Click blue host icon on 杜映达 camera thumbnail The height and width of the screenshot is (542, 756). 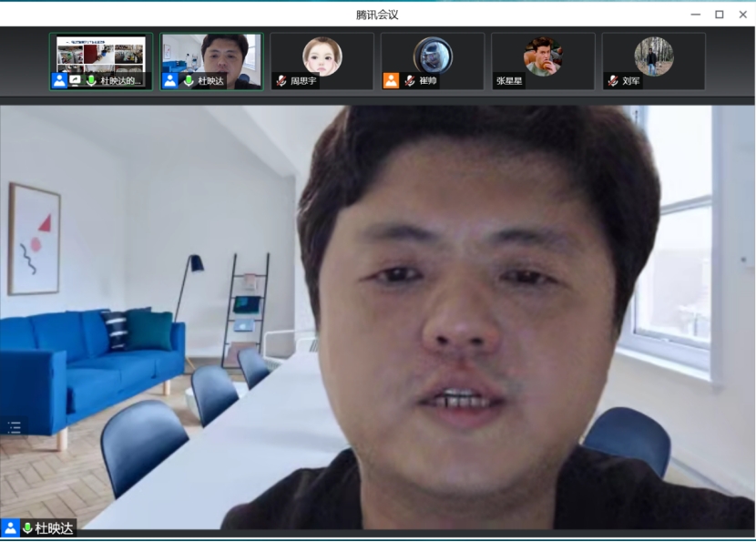170,81
